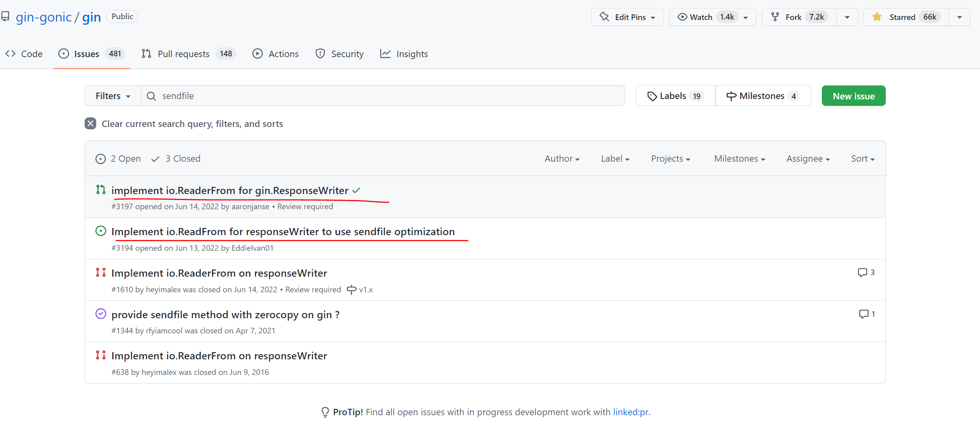Viewport: 980px width, 430px height.
Task: Click the Starred 66k button
Action: click(x=906, y=17)
